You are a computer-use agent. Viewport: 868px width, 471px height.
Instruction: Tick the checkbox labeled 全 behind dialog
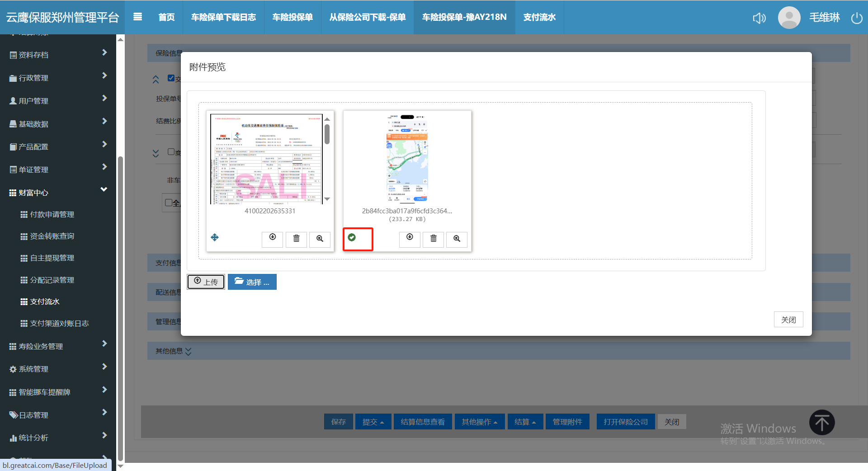click(169, 203)
